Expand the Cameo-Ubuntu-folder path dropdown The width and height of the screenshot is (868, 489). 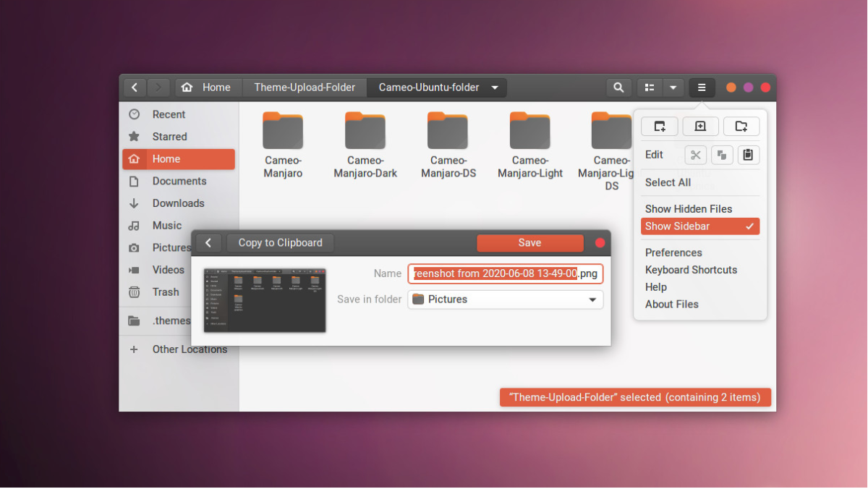[x=495, y=87]
